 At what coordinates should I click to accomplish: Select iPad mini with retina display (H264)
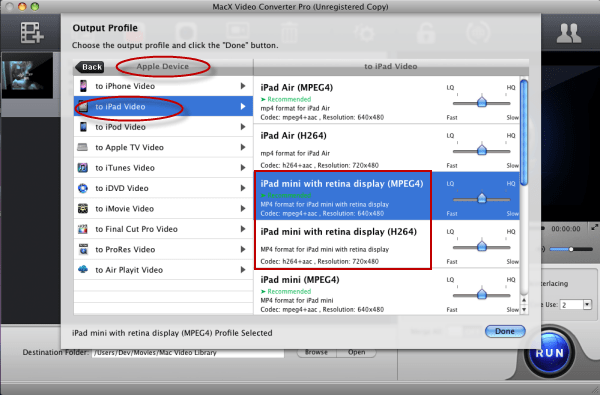coord(386,244)
